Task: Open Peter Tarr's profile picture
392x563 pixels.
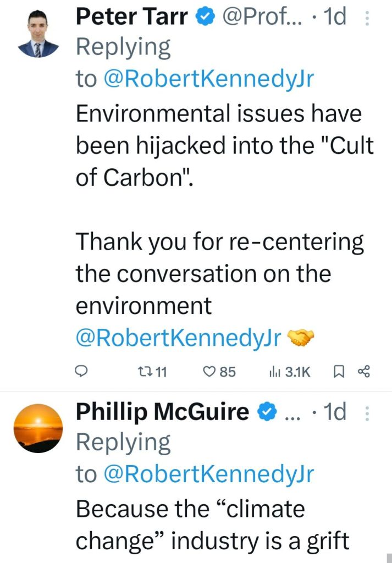Action: pos(37,33)
